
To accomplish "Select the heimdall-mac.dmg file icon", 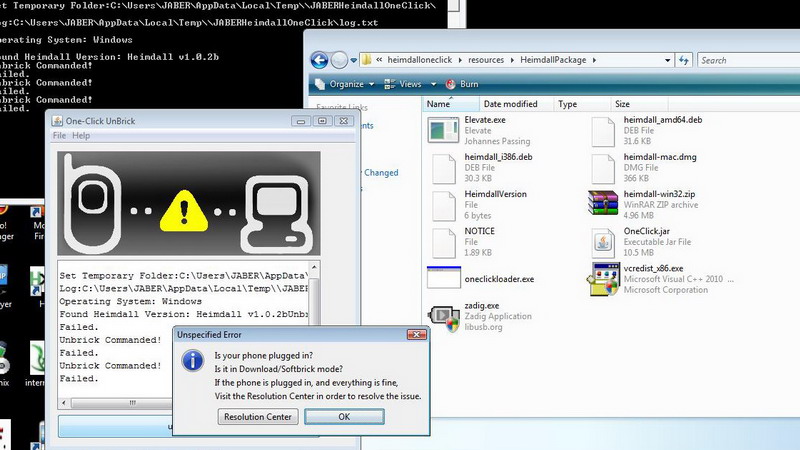I will coord(603,168).
